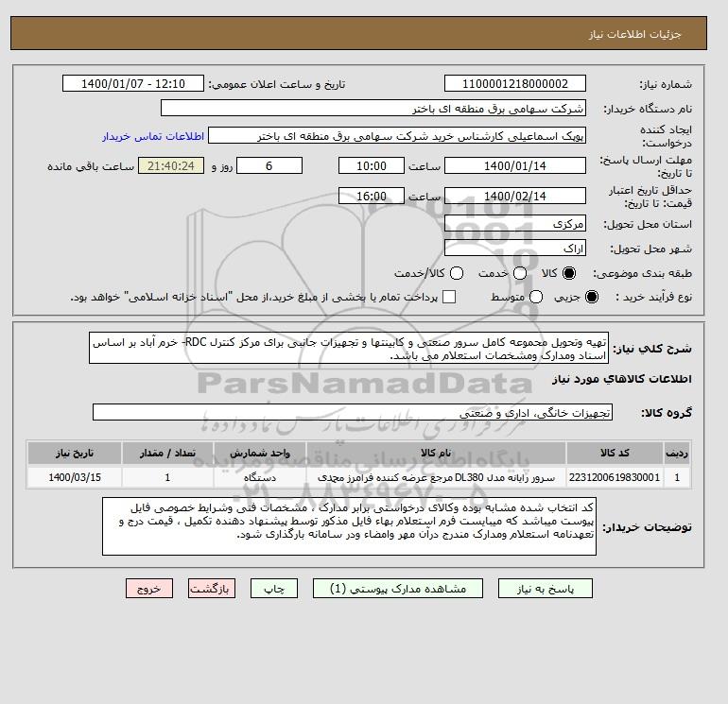Select the خدمت radio button
This screenshot has height=704, width=728.
click(520, 273)
